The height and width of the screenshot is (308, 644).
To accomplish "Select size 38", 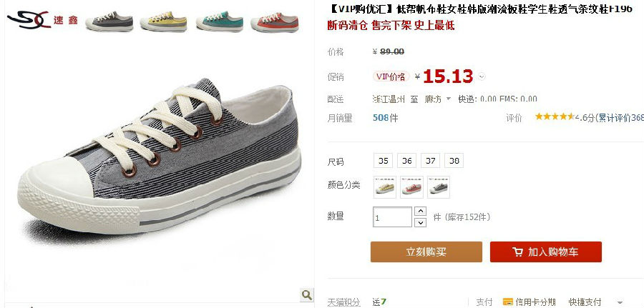I will click(454, 161).
